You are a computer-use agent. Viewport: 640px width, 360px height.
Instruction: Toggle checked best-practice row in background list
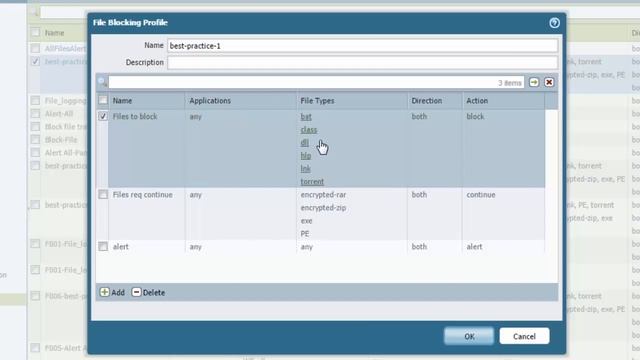pos(36,61)
